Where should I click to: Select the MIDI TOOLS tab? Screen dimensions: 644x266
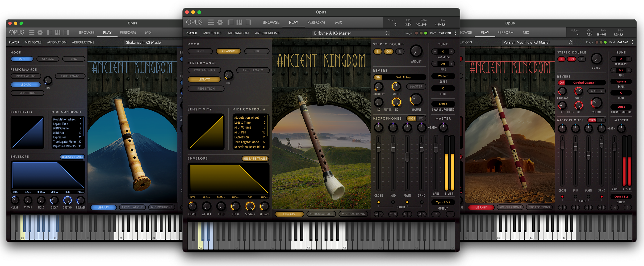point(212,33)
